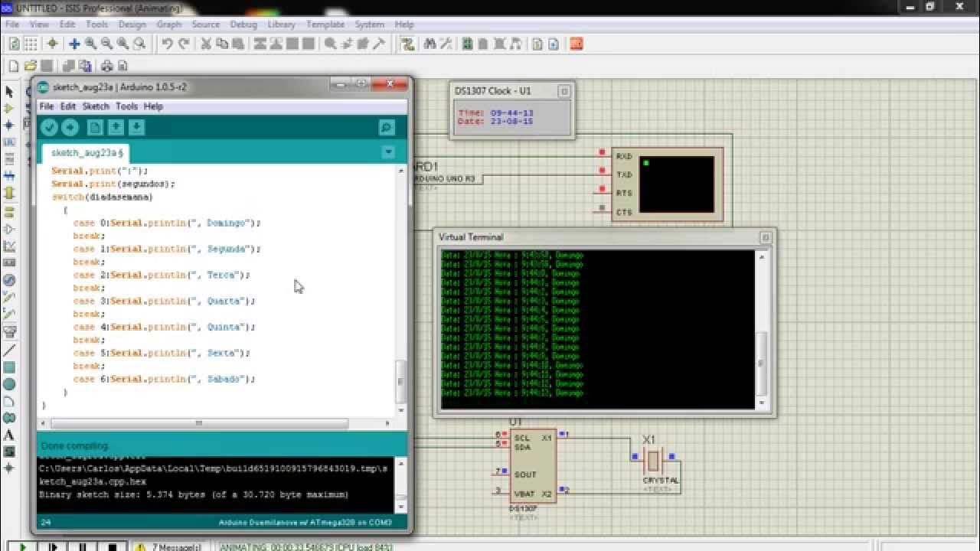The image size is (980, 551).
Task: Click the 'Done compiling.' status text
Action: [75, 445]
